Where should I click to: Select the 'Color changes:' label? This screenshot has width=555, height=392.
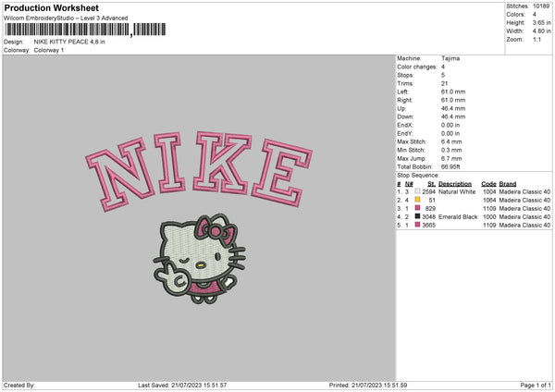417,67
